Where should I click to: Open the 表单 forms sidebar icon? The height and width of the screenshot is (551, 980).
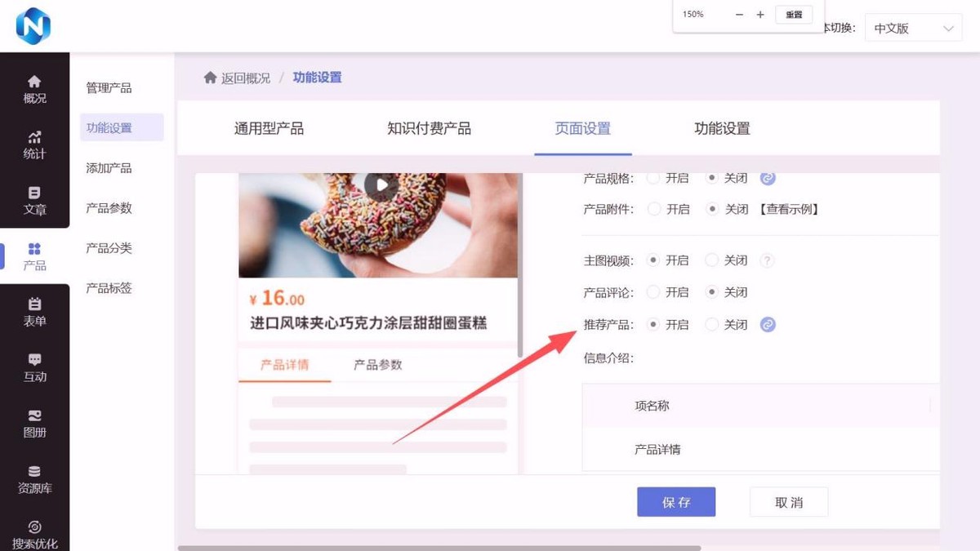(x=33, y=312)
